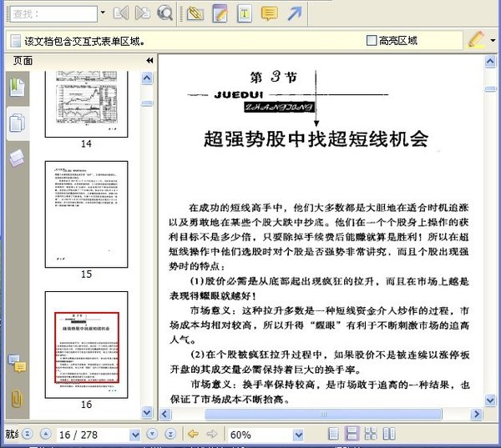
Task: Switch to facing pages layout
Action: tap(389, 434)
